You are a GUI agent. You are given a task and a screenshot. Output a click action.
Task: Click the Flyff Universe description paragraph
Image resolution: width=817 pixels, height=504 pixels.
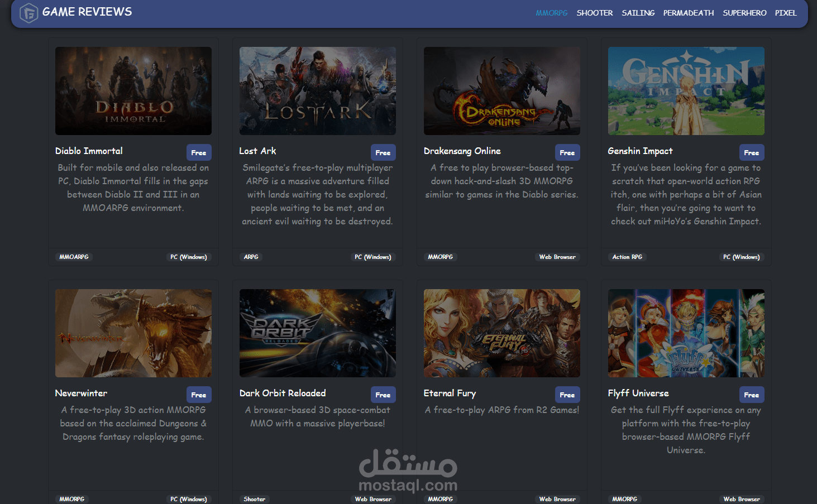click(x=686, y=430)
